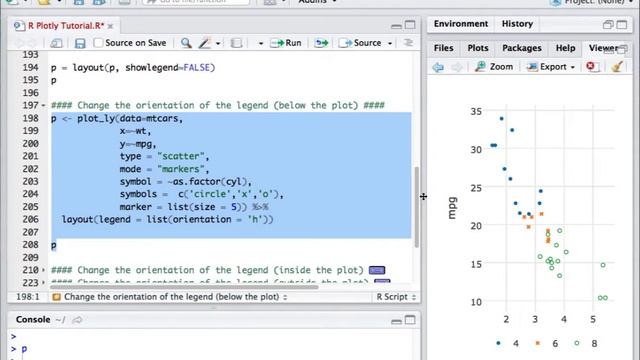Maximize the Environment pane
640x360 pixels.
[x=622, y=24]
